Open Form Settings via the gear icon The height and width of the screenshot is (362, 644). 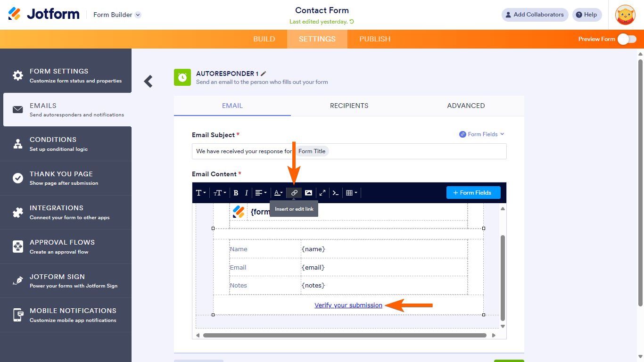18,75
